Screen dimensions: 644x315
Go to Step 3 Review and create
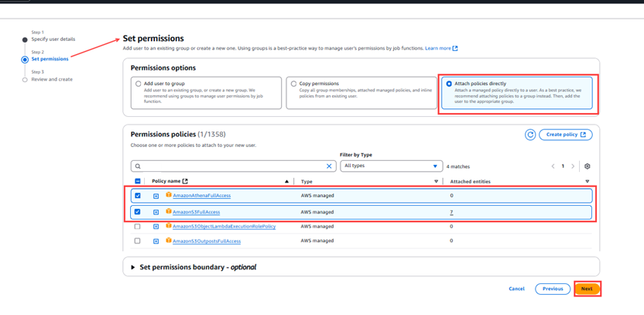pos(52,79)
